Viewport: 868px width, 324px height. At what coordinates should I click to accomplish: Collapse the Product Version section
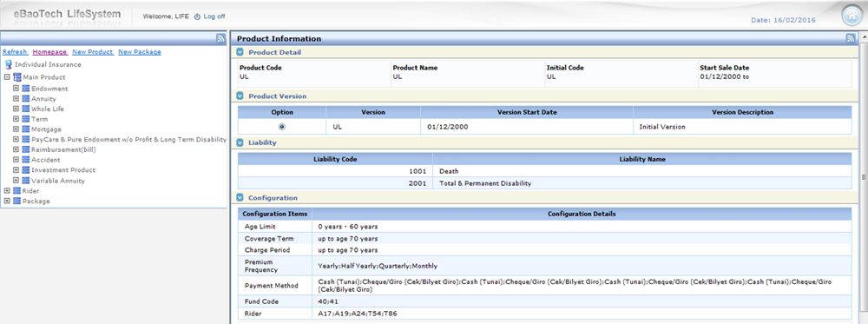(240, 96)
